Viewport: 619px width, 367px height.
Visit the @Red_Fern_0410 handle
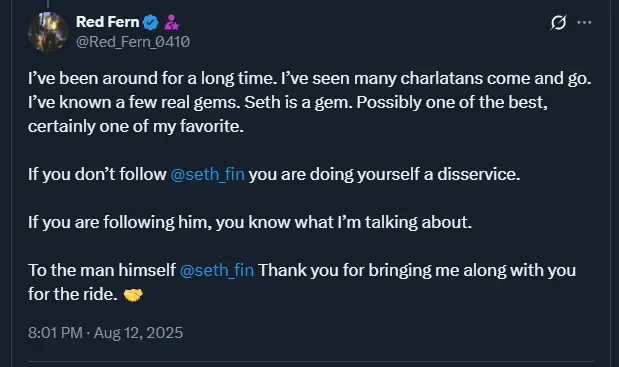coord(133,41)
